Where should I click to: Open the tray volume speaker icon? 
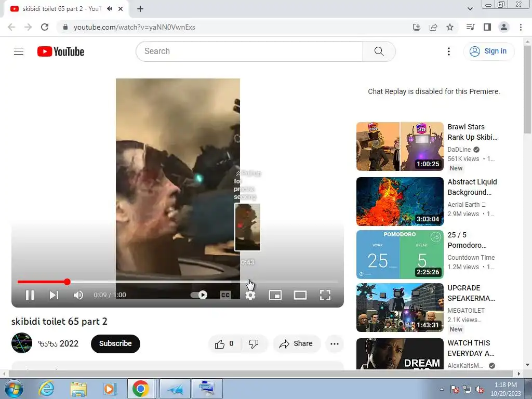(480, 389)
